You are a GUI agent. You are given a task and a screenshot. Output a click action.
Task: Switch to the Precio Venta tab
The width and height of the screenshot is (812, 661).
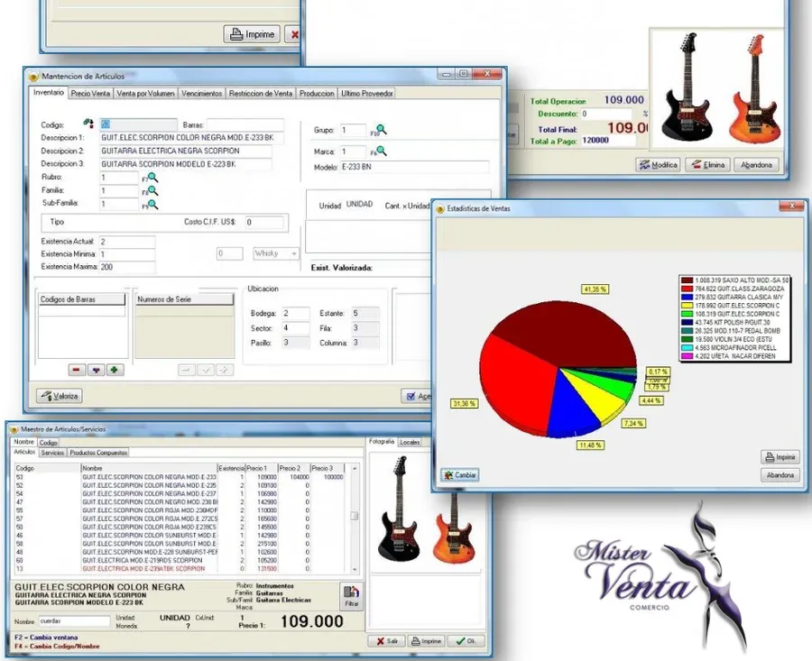90,93
